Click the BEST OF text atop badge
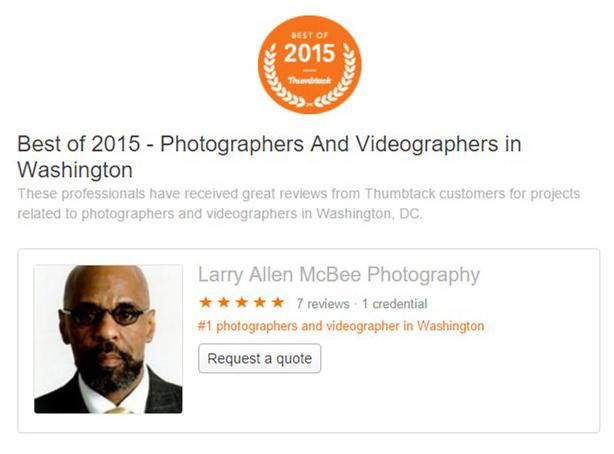 [309, 35]
